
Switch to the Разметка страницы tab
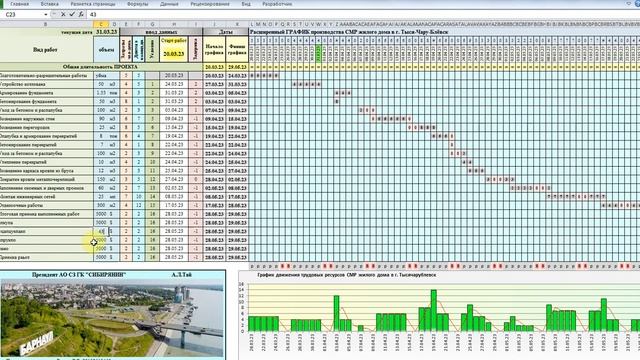(93, 4)
